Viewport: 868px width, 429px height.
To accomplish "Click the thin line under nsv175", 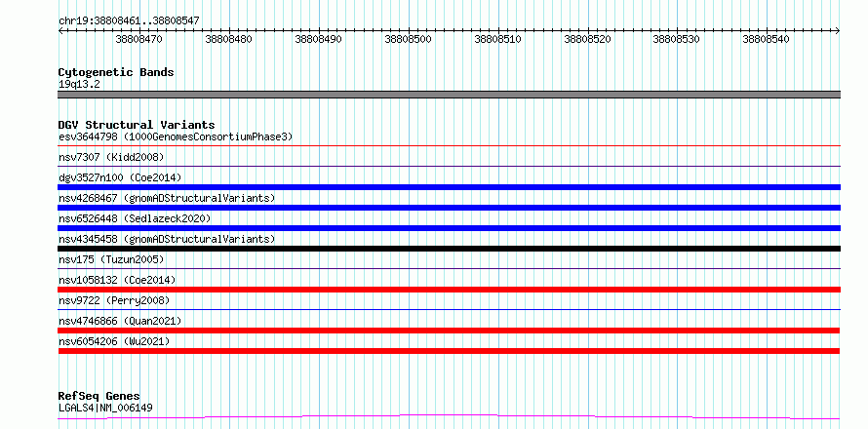I will point(449,269).
